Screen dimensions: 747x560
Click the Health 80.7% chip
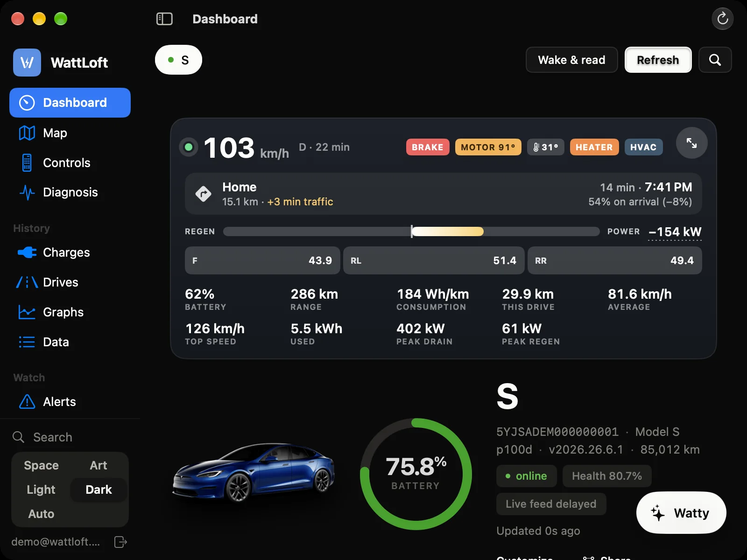pyautogui.click(x=607, y=476)
